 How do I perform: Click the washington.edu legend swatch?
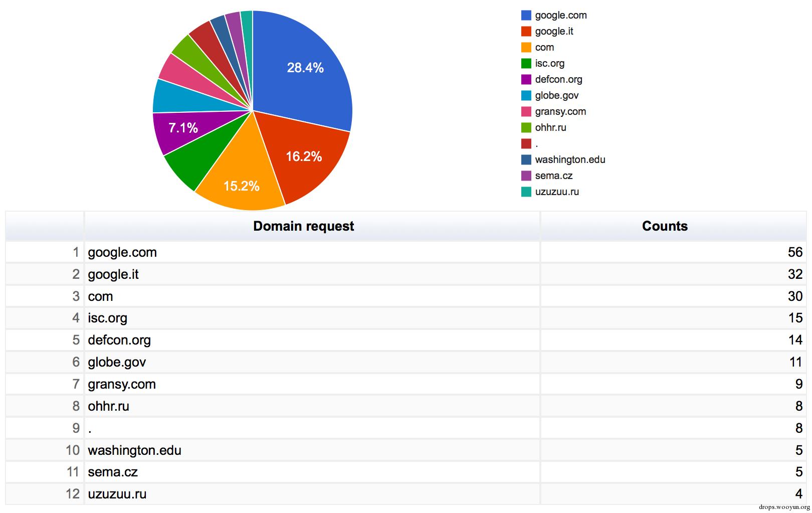[526, 160]
